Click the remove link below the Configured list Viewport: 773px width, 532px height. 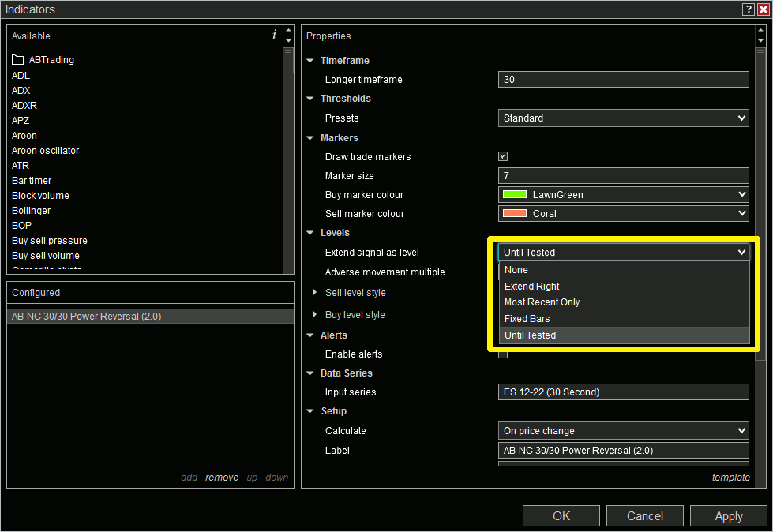coord(222,477)
